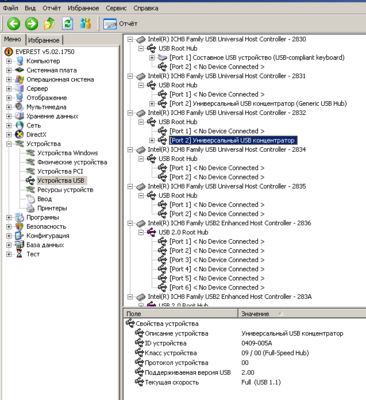
Task: Click the Тест hourglass icon in the tree
Action: click(20, 254)
